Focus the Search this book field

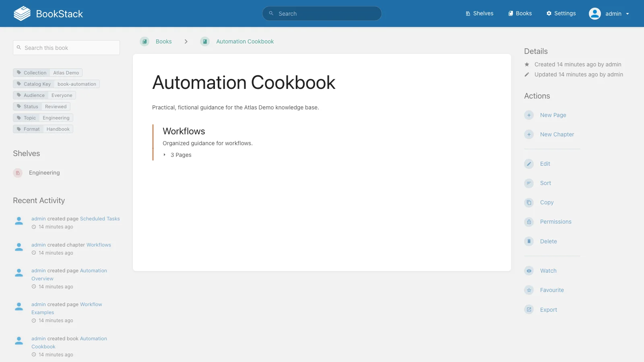pyautogui.click(x=66, y=47)
